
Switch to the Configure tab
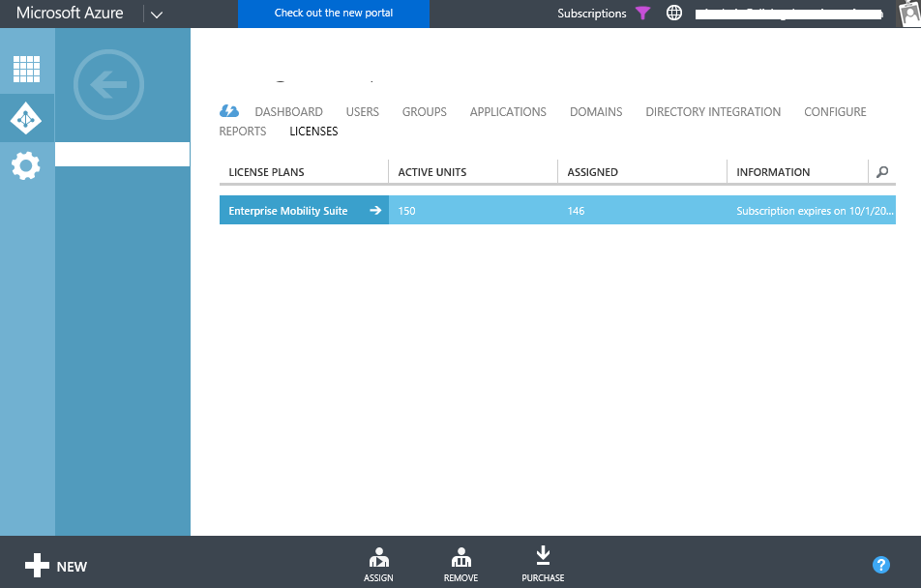[835, 111]
